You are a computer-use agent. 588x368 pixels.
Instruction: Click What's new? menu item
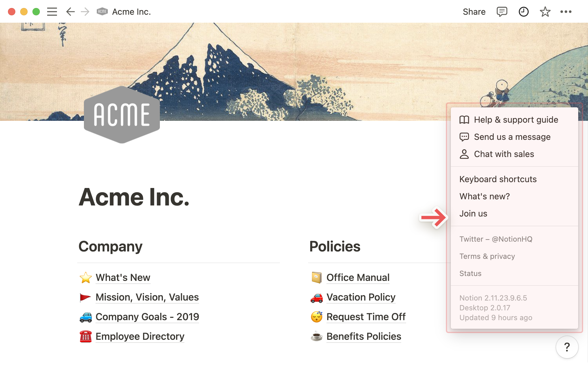[x=485, y=196]
